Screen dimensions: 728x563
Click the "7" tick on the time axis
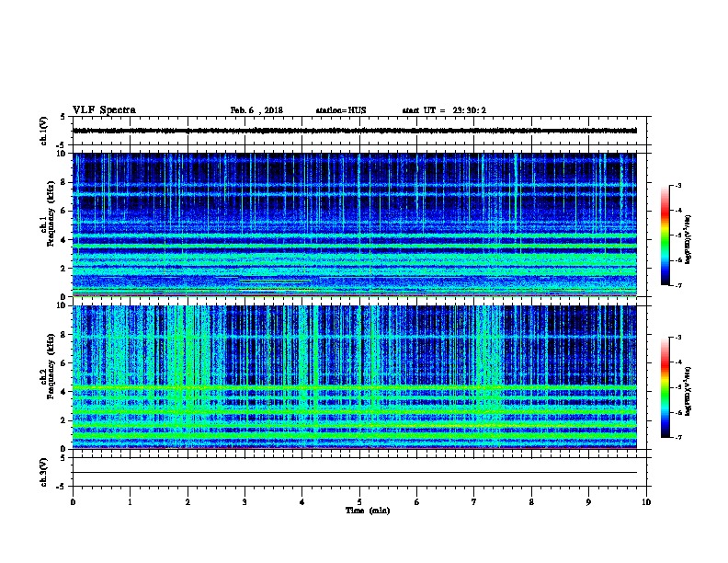(474, 502)
